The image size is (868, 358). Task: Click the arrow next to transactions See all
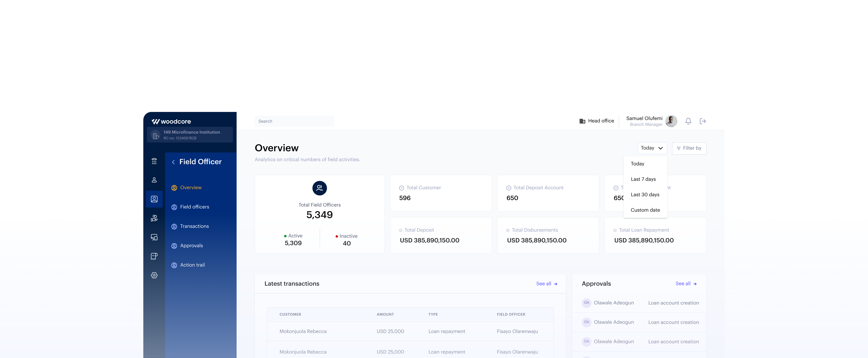[556, 284]
